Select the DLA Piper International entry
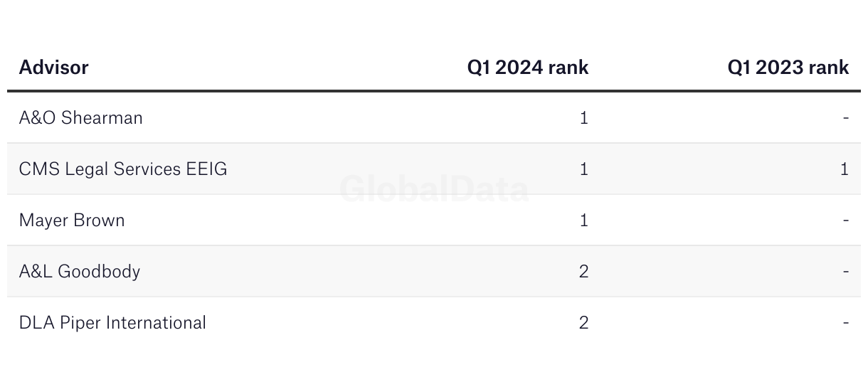 click(112, 323)
